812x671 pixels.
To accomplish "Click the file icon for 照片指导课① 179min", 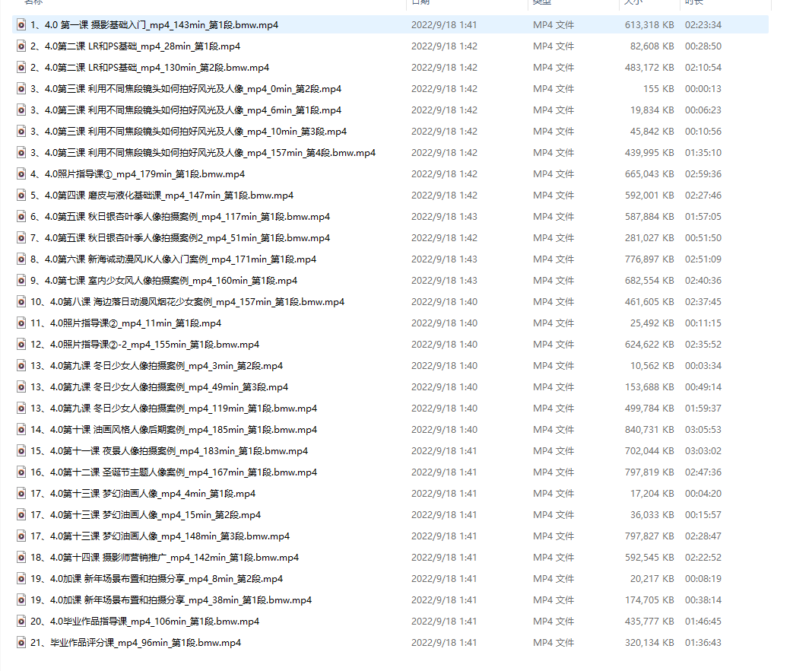I will point(21,174).
